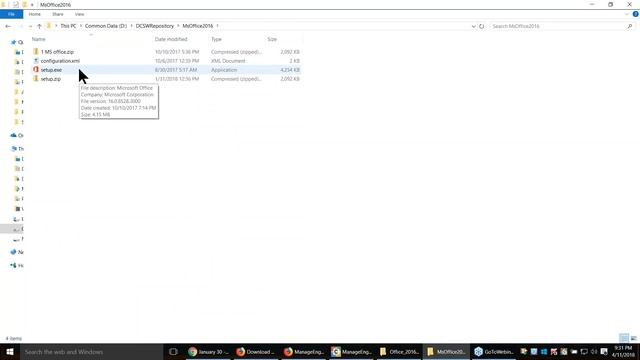This screenshot has width=640, height=360.
Task: Open MsOffice2016 folder taskbar window
Action: (x=447, y=352)
